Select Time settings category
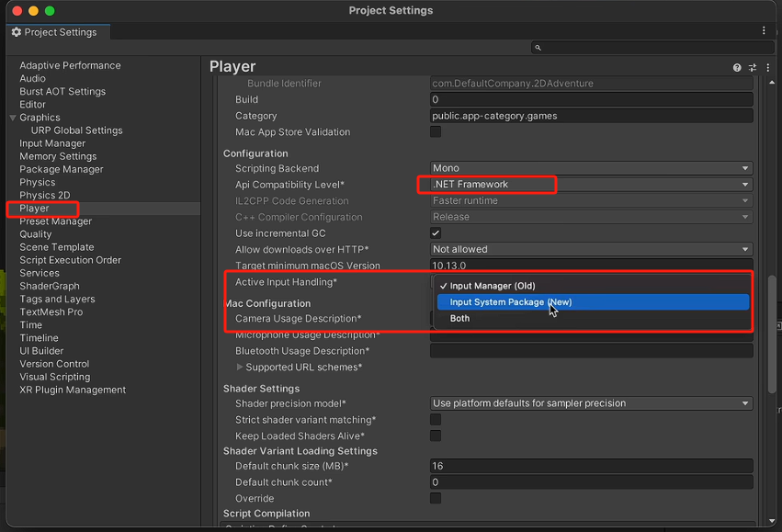This screenshot has width=782, height=532. coord(30,324)
